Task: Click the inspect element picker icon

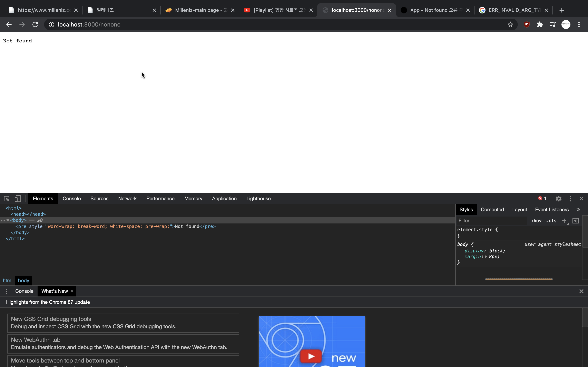Action: coord(7,199)
